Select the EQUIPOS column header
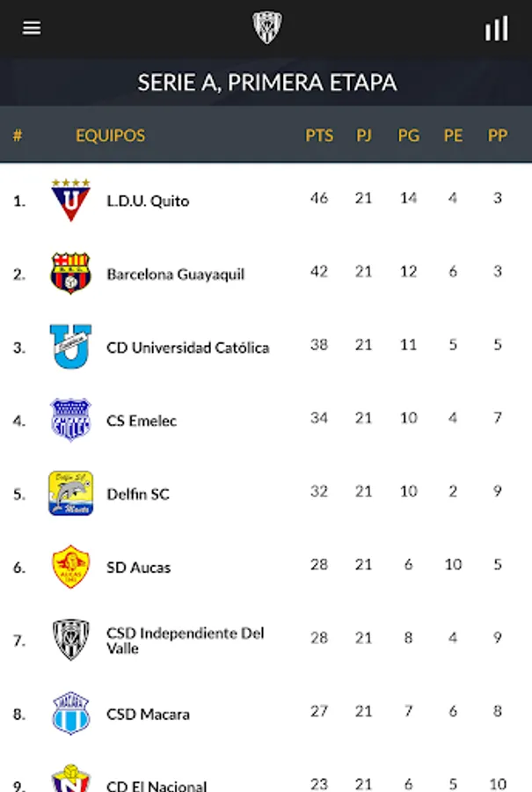This screenshot has height=792, width=532. pyautogui.click(x=110, y=136)
